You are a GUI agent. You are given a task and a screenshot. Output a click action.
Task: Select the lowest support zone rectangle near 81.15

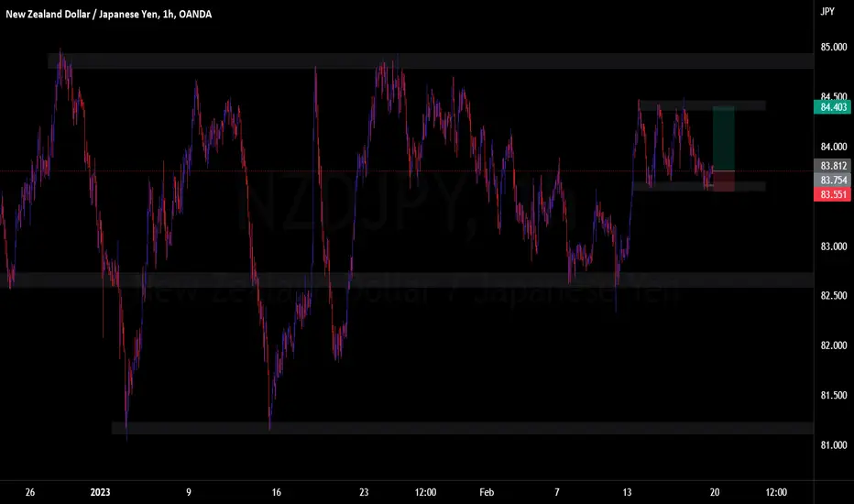463,428
